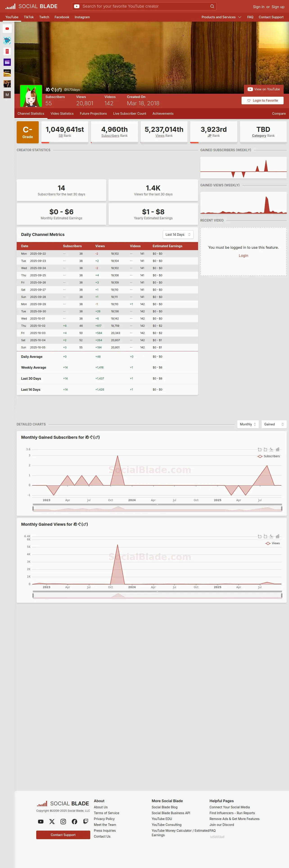Viewport: 289px width, 868px height.
Task: Open the Achievements tab
Action: coord(163,114)
